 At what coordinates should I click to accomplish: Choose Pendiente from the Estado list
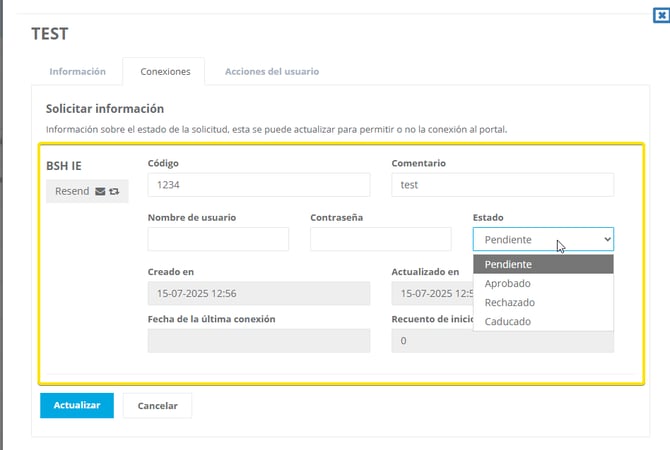click(x=543, y=264)
